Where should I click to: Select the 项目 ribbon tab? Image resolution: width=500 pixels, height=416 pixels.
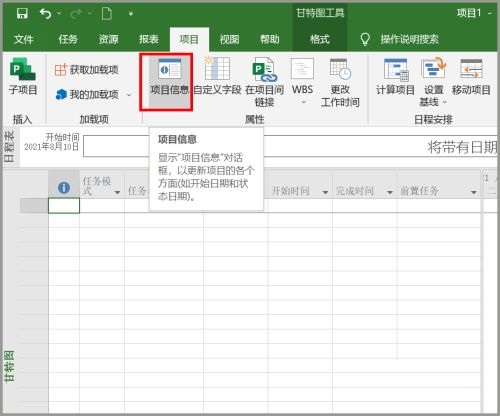coord(189,39)
